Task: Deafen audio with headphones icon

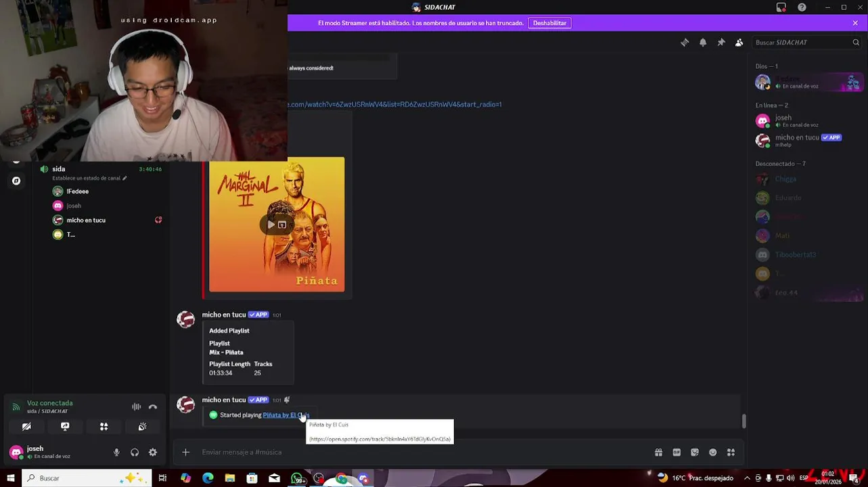Action: (135, 453)
